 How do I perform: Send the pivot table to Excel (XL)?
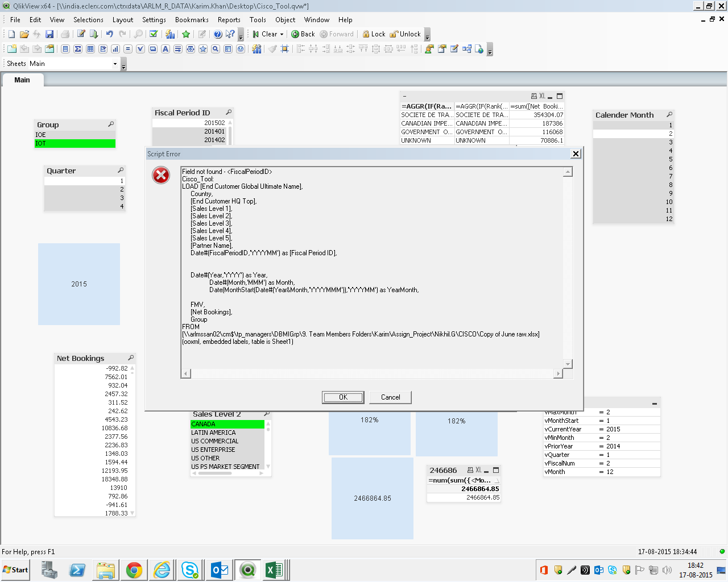pyautogui.click(x=542, y=96)
